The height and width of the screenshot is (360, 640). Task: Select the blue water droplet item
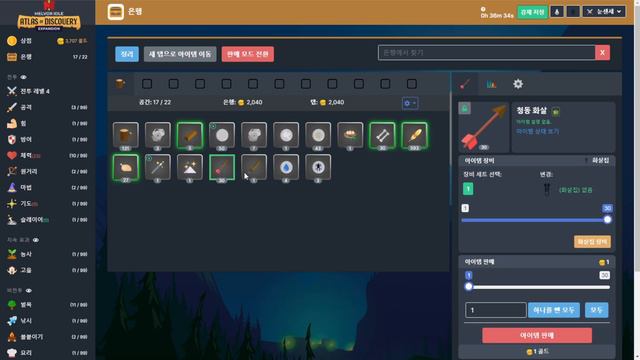coord(286,167)
